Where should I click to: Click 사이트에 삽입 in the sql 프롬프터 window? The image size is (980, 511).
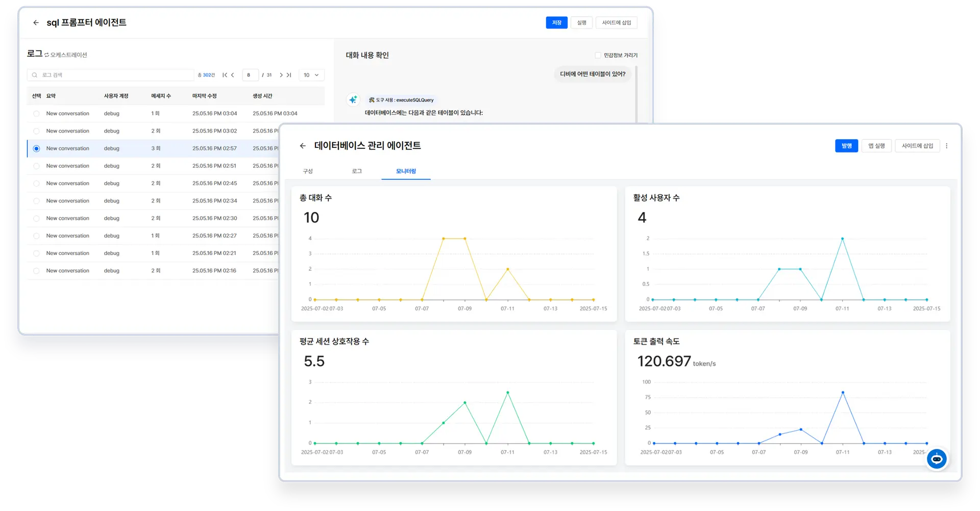click(x=617, y=22)
